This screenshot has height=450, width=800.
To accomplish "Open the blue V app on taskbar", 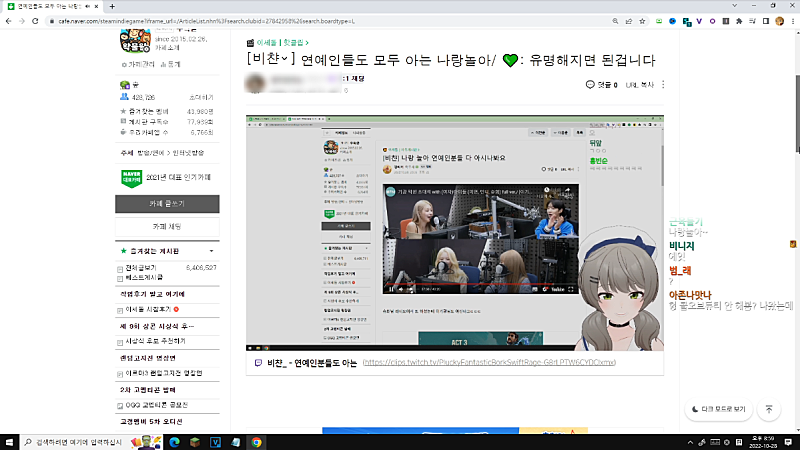I will (x=215, y=442).
